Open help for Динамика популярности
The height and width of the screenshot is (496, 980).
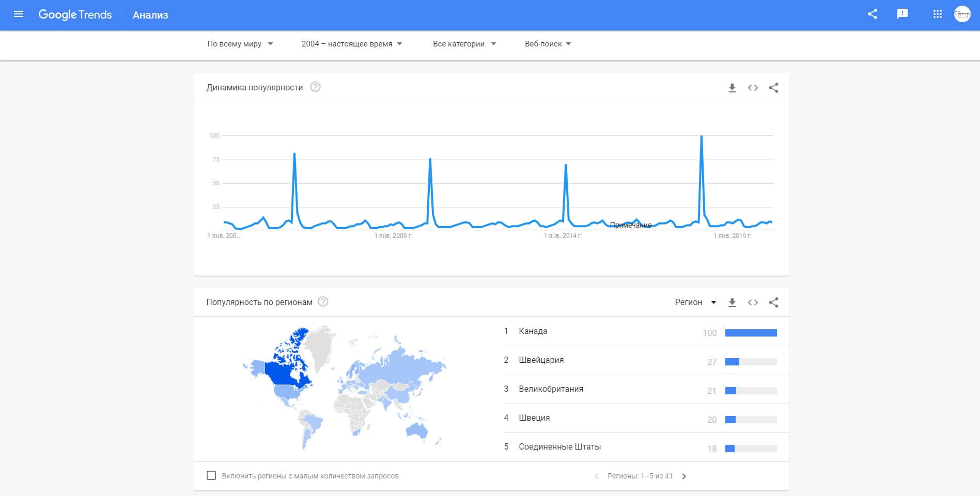tap(315, 87)
